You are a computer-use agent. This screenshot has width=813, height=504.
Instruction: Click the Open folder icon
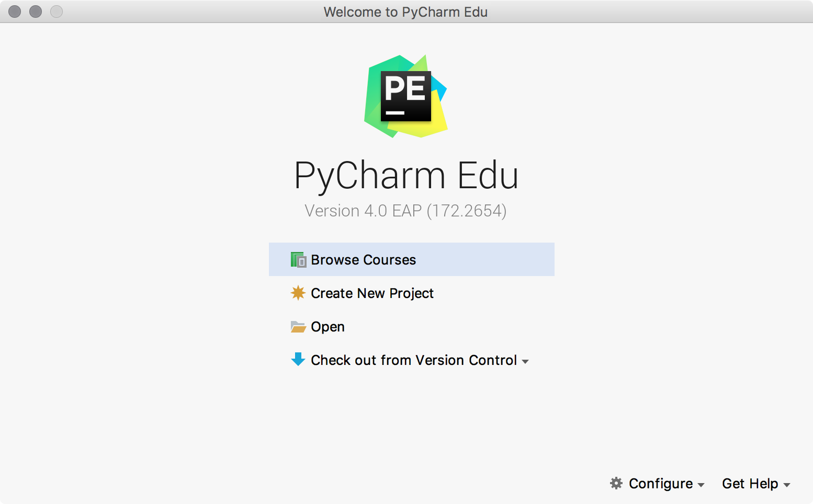(298, 326)
